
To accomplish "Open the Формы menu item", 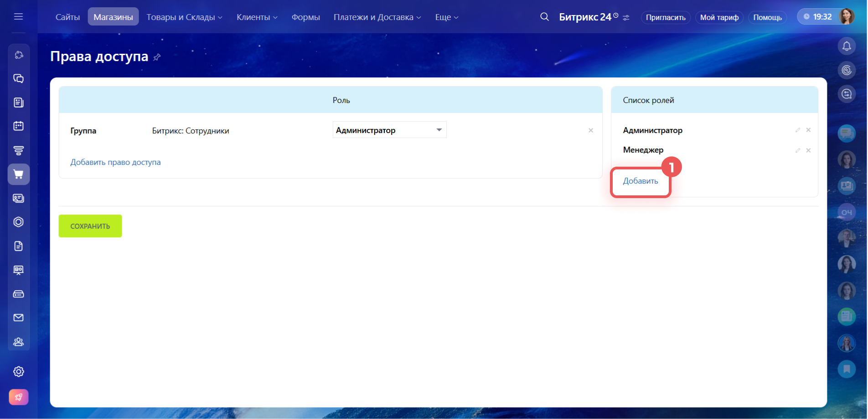I will [x=305, y=17].
